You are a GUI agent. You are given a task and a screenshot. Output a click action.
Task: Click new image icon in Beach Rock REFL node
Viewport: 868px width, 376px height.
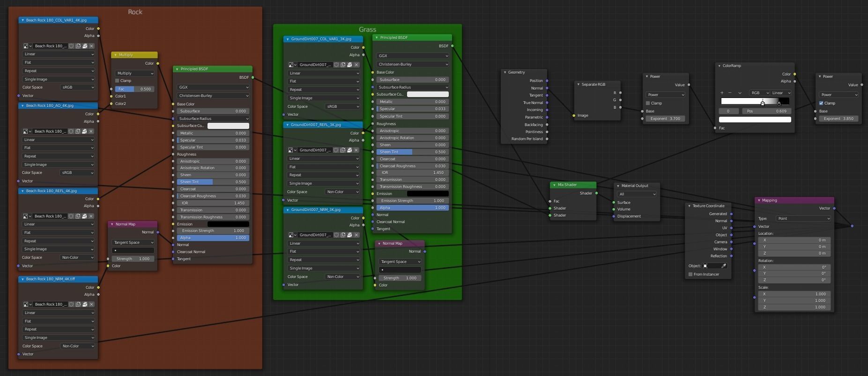click(78, 216)
